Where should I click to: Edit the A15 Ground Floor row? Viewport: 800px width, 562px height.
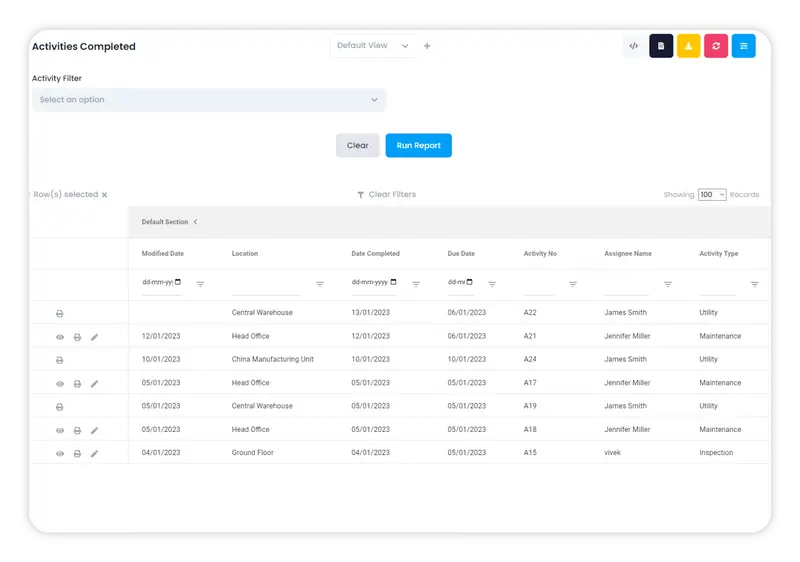(x=94, y=453)
